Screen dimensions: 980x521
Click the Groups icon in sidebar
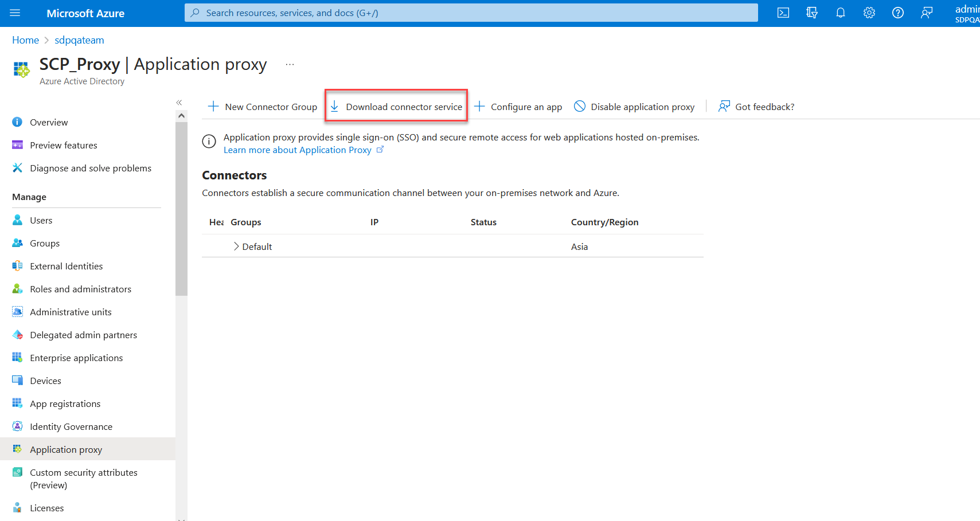(x=17, y=243)
